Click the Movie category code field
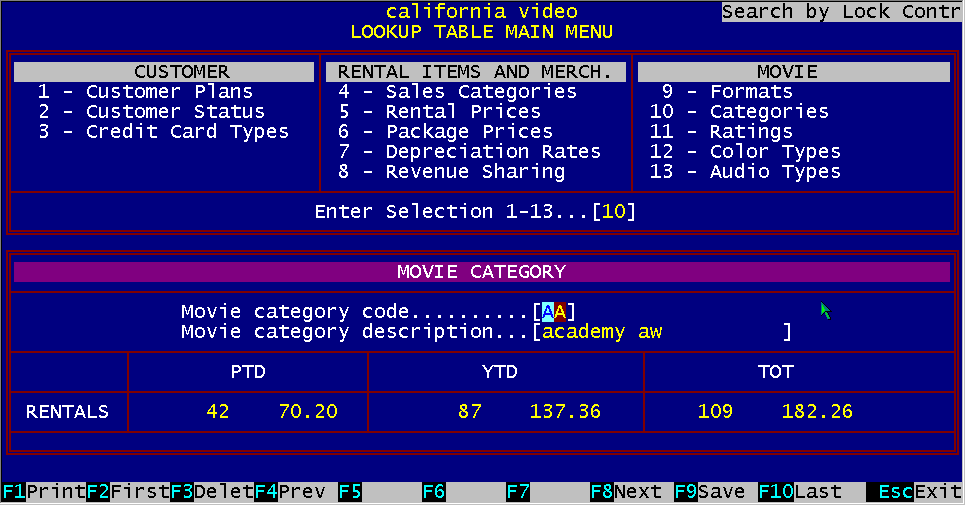This screenshot has height=505, width=965. tap(554, 312)
